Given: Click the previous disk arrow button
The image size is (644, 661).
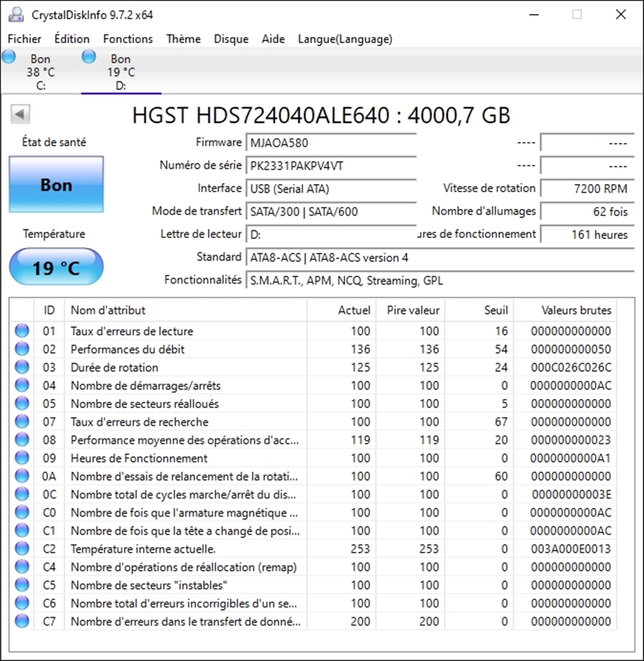Looking at the screenshot, I should (x=21, y=115).
